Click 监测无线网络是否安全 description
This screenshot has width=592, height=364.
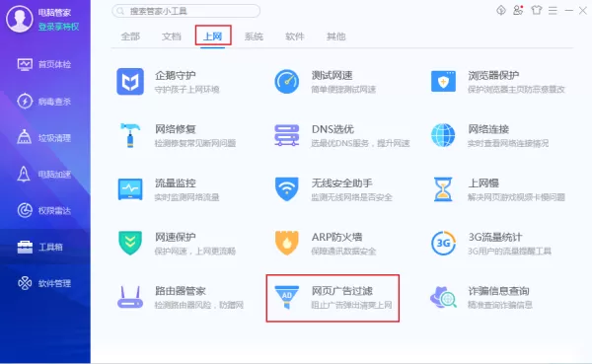352,197
